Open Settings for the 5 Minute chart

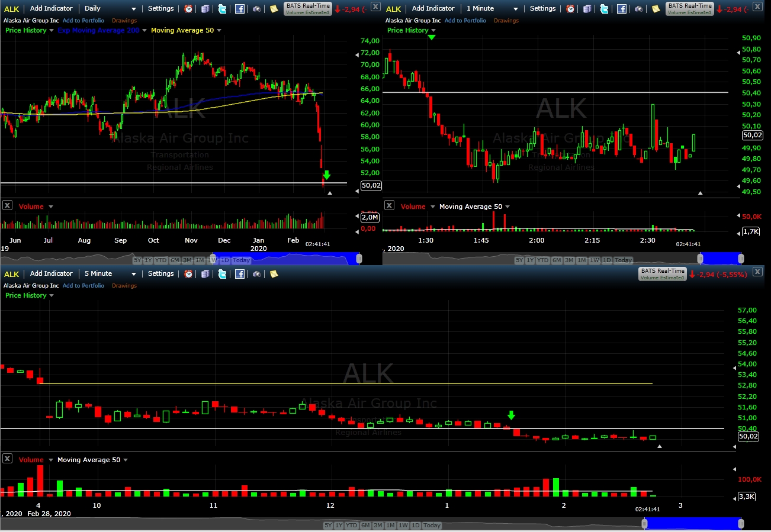coord(161,274)
